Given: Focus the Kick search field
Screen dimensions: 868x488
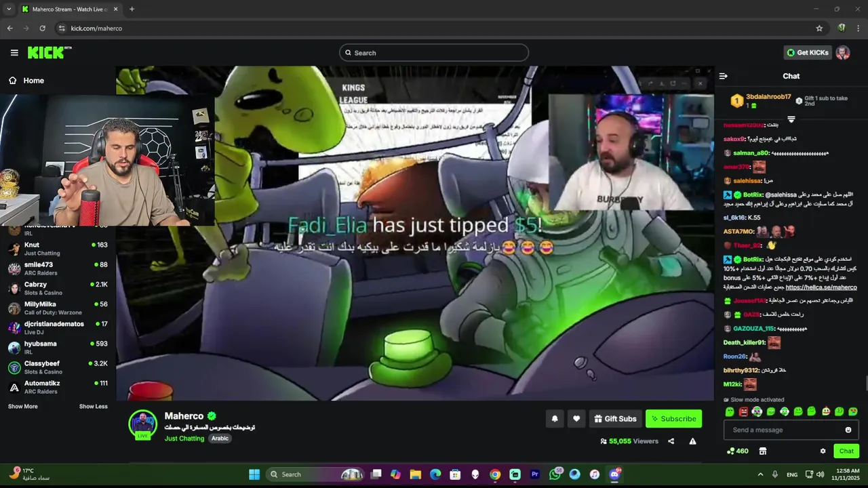Looking at the screenshot, I should [x=434, y=53].
